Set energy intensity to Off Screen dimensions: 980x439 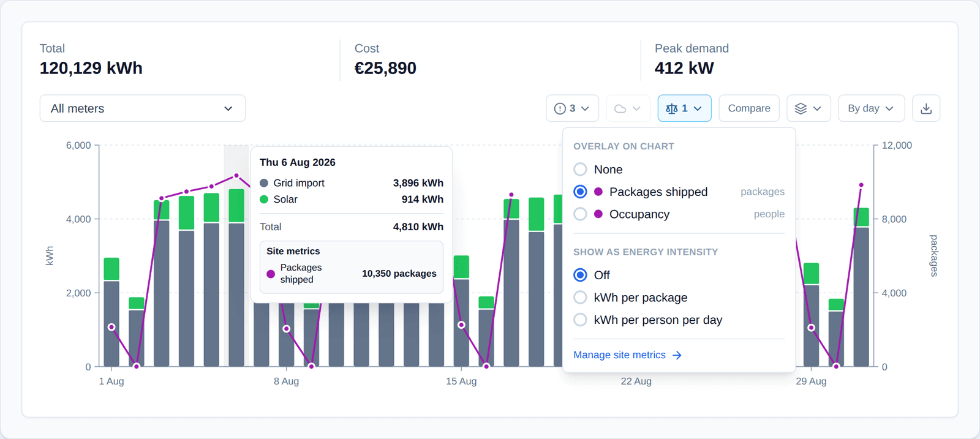pyautogui.click(x=580, y=275)
